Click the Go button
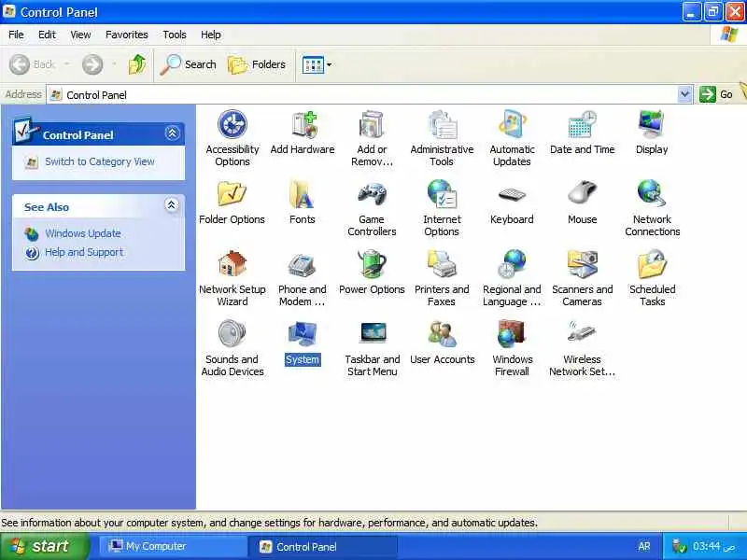This screenshot has height=560, width=747. (x=716, y=94)
